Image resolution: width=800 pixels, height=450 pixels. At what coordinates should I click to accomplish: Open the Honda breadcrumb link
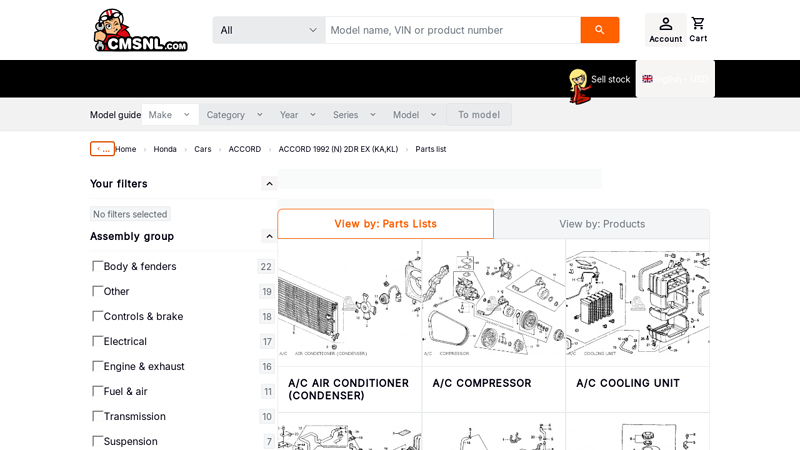[165, 149]
